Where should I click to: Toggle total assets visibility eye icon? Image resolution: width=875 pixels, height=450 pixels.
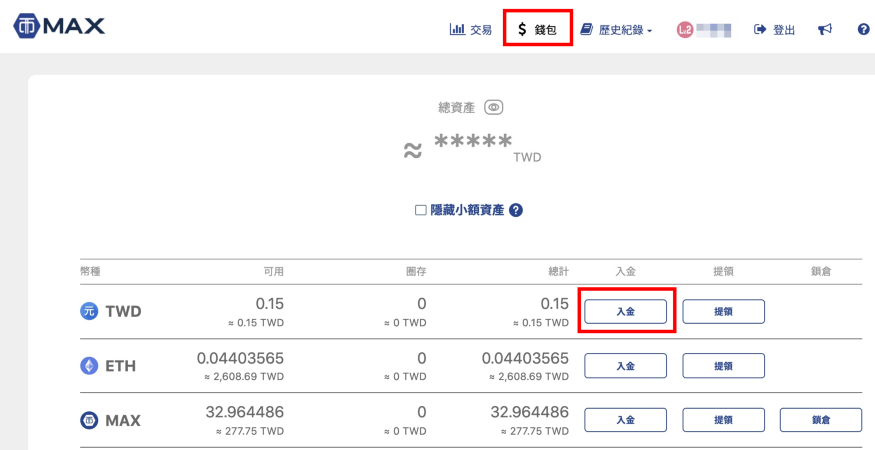[x=493, y=107]
